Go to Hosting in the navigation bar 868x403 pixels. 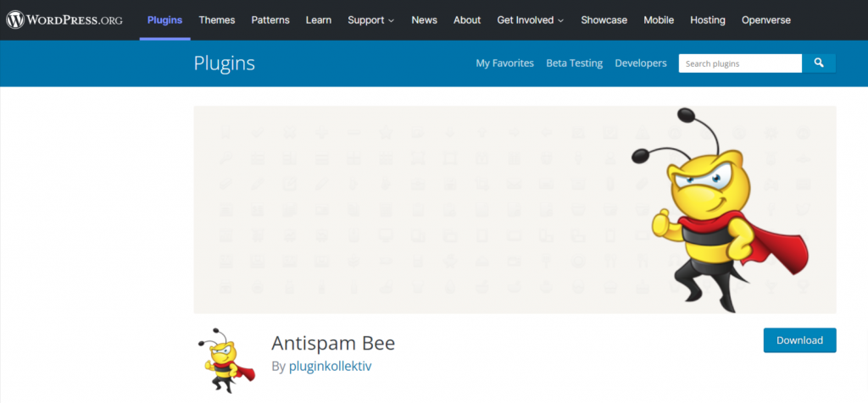coord(708,20)
